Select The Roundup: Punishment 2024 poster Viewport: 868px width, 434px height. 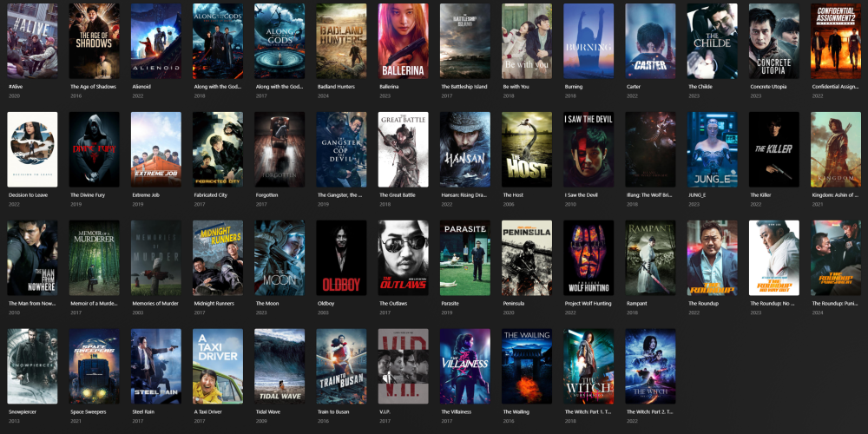click(836, 258)
